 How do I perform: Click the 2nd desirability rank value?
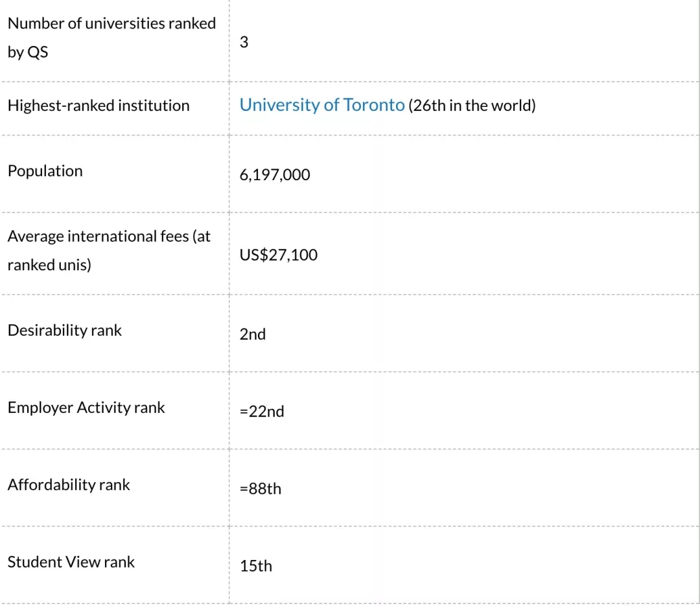point(253,334)
